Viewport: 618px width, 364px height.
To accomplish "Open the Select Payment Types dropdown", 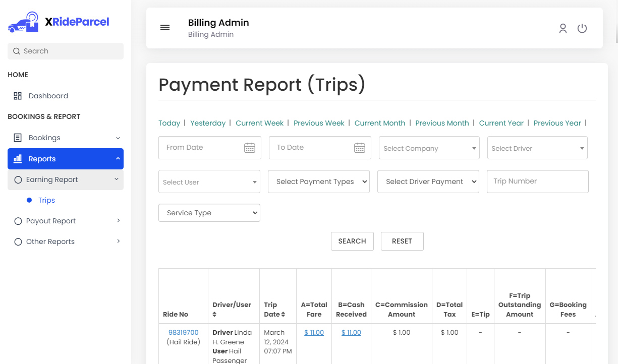I will [319, 181].
